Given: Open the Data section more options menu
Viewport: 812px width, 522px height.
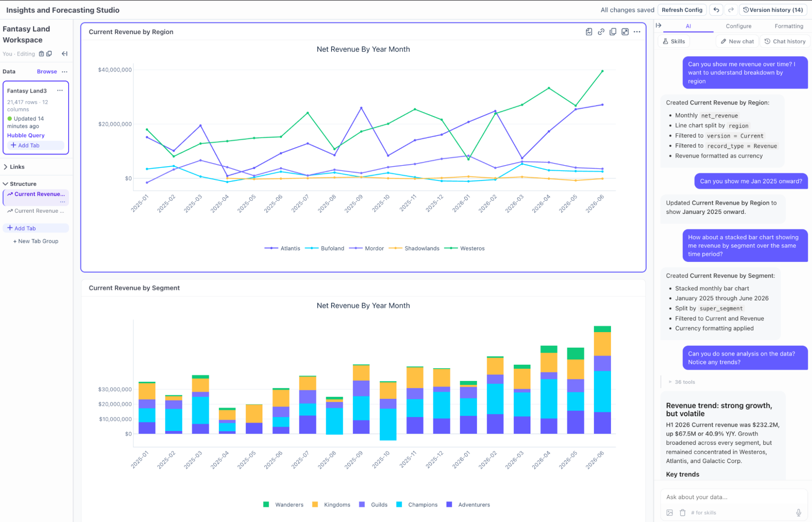Looking at the screenshot, I should point(65,72).
